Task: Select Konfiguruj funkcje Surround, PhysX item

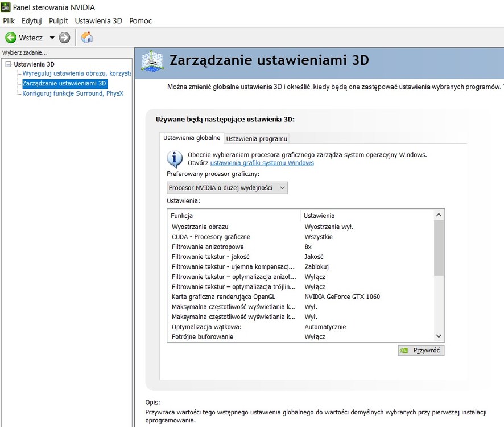Action: tap(73, 93)
